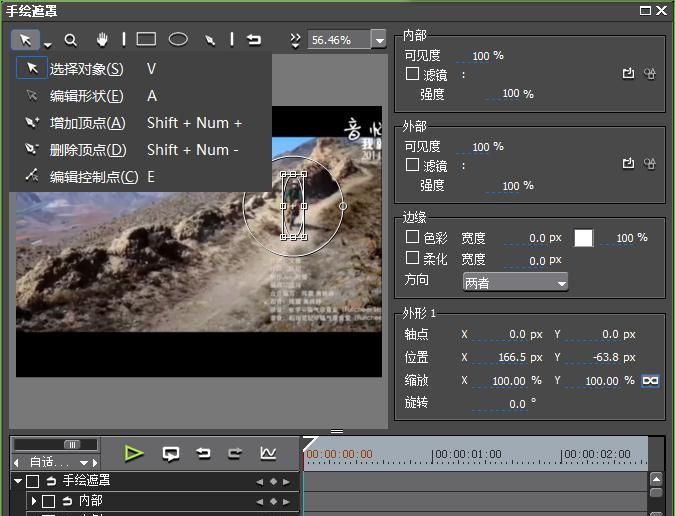This screenshot has height=516, width=675.
Task: Open the white edge color swatch
Action: point(583,238)
